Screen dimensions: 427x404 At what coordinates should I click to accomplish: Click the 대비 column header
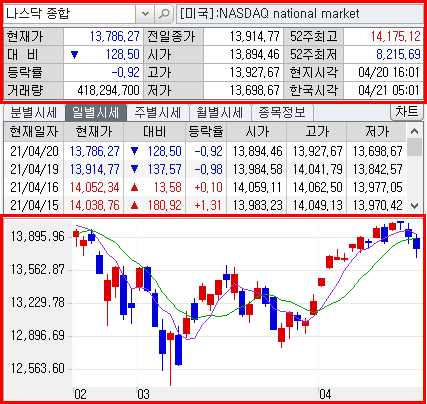[155, 132]
